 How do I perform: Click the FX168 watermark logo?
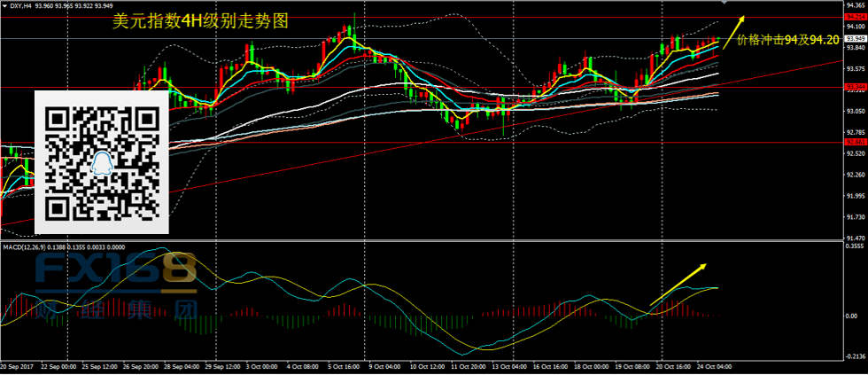tap(115, 275)
